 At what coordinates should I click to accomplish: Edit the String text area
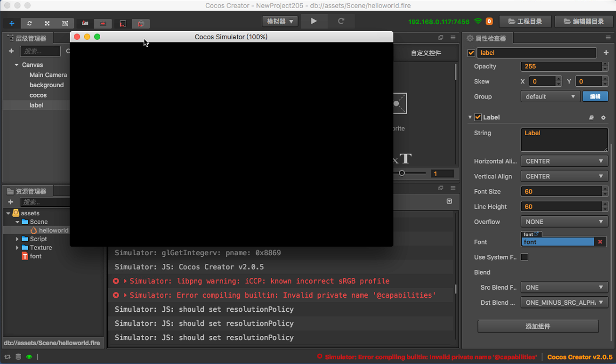[565, 140]
